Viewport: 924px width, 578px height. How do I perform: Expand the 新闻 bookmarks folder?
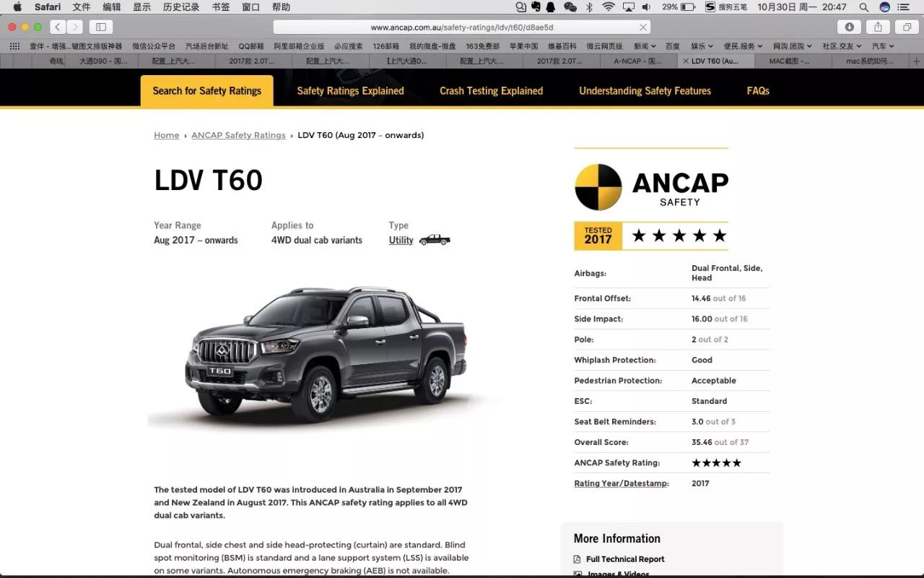[646, 46]
